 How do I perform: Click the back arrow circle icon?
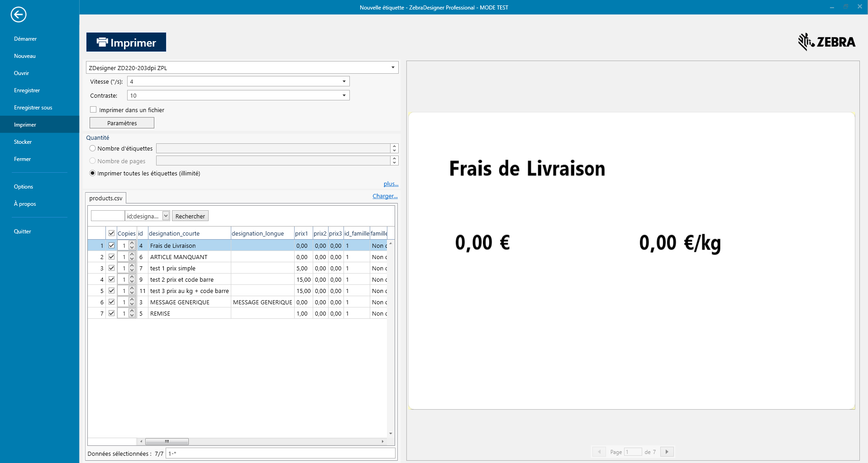19,14
